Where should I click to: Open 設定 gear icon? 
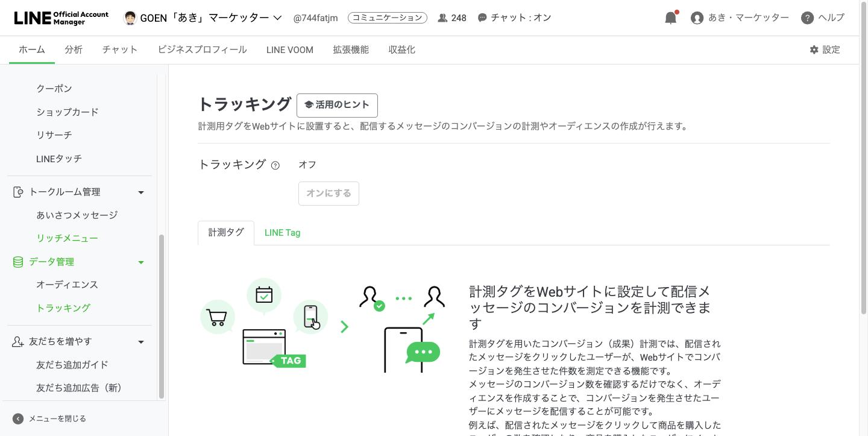[x=814, y=50]
